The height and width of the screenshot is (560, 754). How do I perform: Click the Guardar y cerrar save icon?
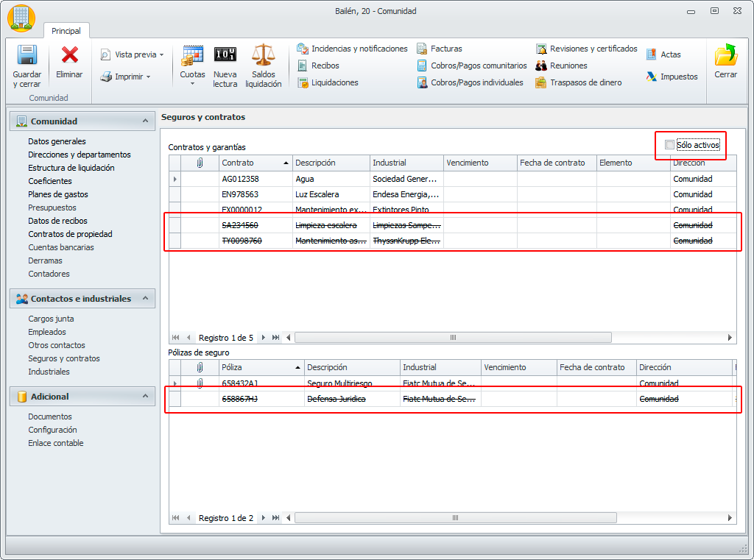(x=27, y=56)
